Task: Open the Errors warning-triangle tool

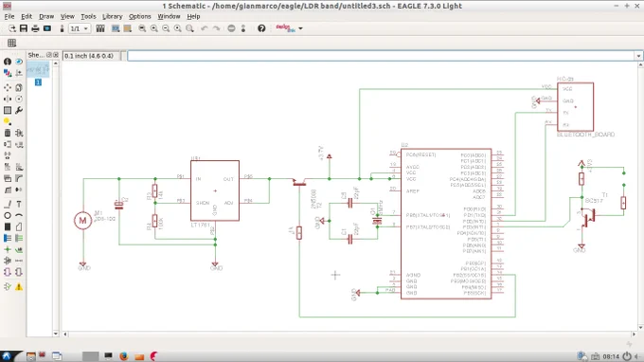Action: click(19, 287)
